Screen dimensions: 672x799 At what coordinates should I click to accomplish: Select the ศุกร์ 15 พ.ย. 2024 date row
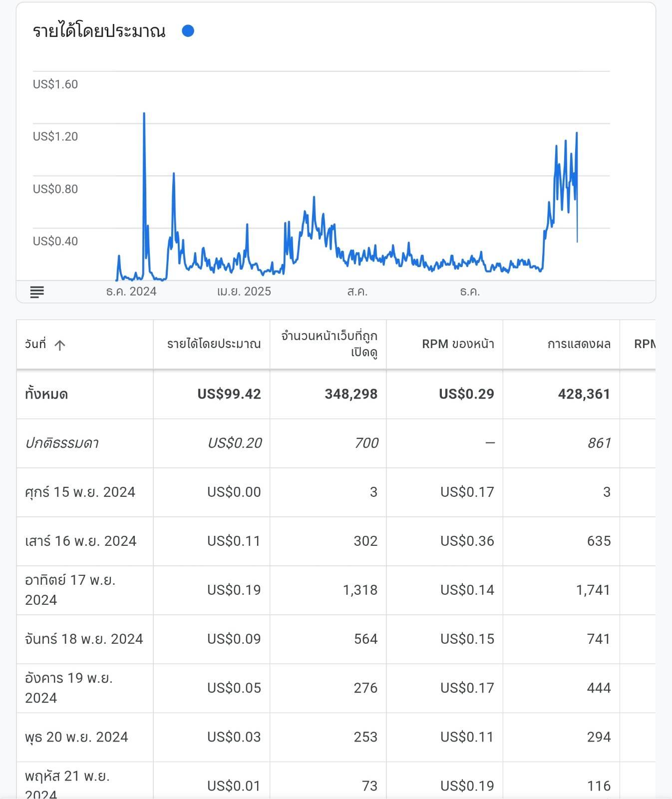tap(80, 492)
